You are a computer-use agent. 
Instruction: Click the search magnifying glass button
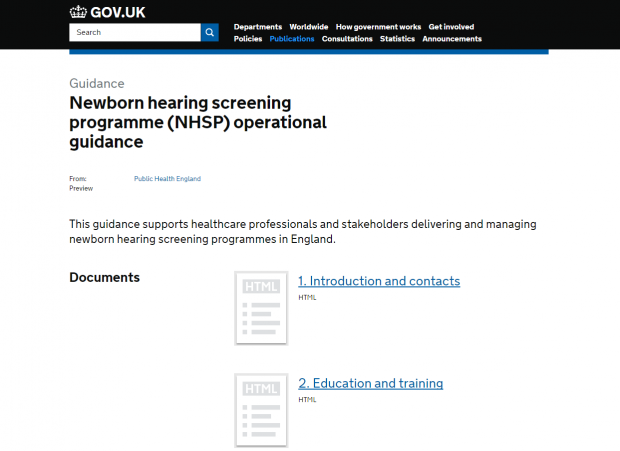click(x=210, y=32)
